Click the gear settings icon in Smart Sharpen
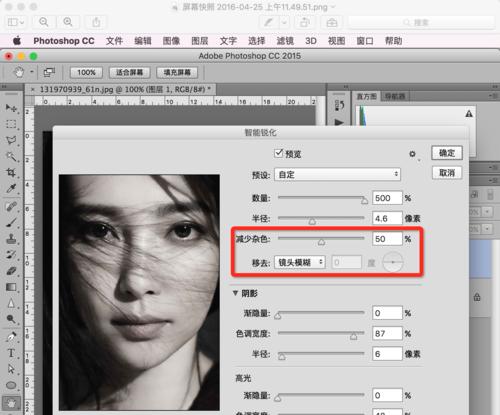Screen dimensions: 500x415 (x=412, y=154)
